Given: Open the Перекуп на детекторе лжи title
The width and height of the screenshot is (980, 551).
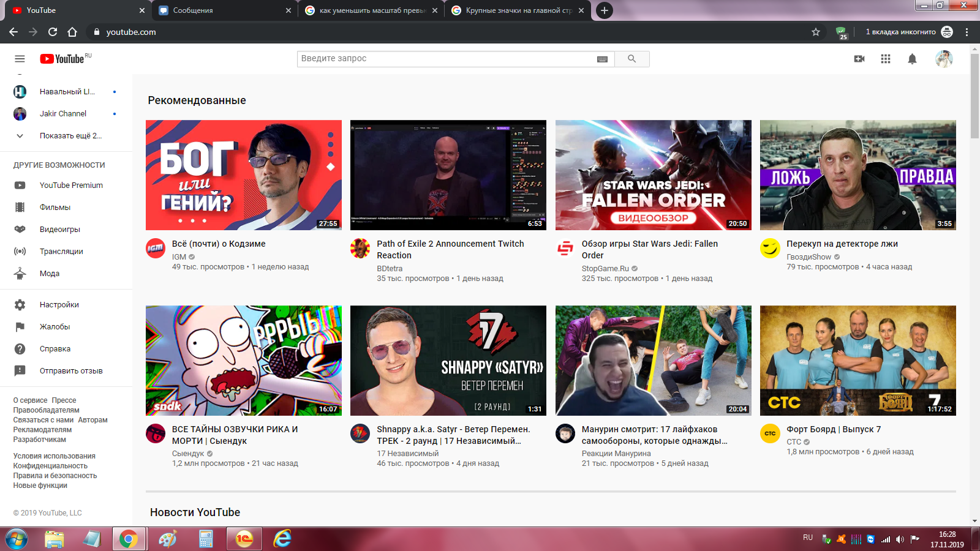Looking at the screenshot, I should (x=842, y=244).
